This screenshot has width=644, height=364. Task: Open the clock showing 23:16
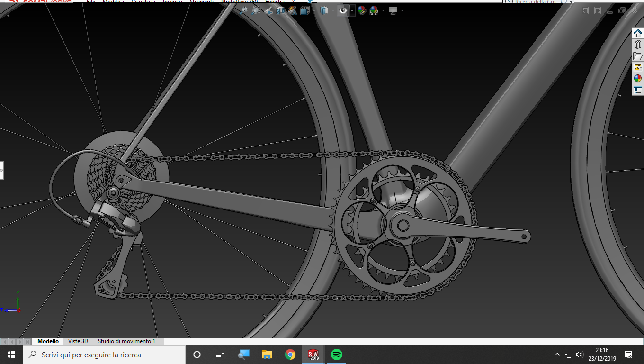click(x=602, y=355)
